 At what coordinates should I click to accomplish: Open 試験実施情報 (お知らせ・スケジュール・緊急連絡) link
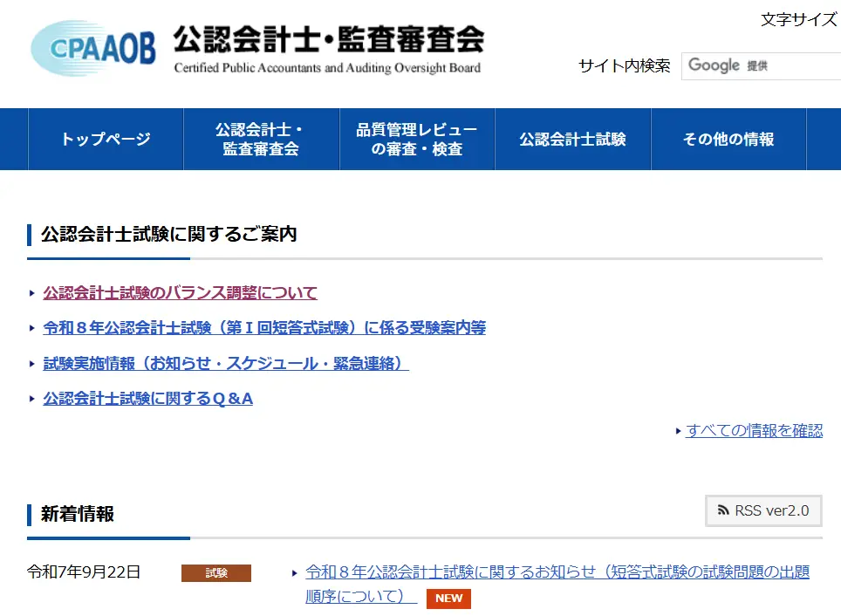(x=226, y=364)
